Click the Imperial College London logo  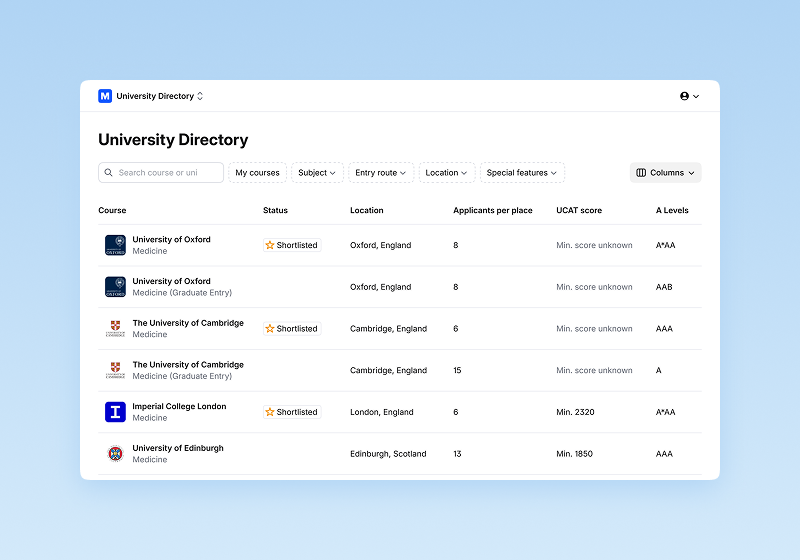tap(115, 412)
